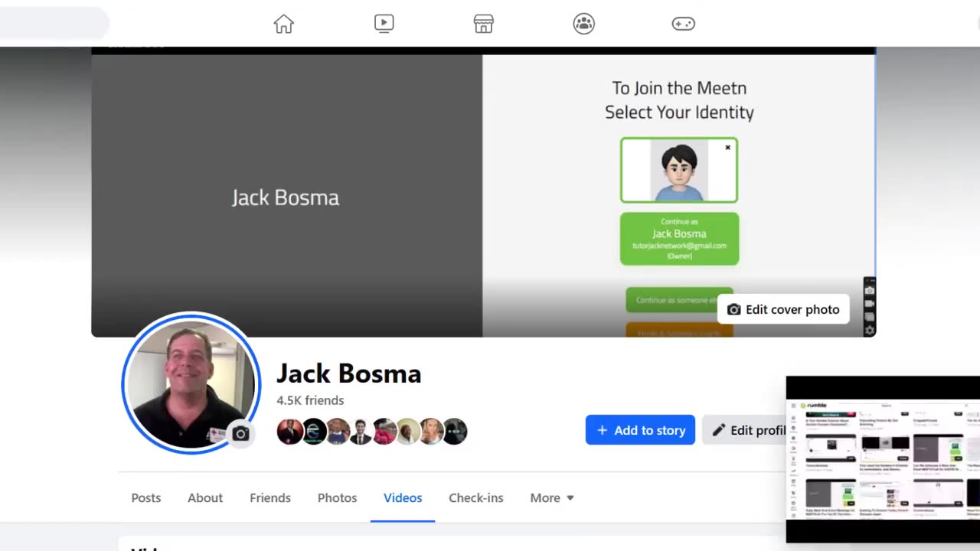980x551 pixels.
Task: Click the Edit cover photo button
Action: click(x=783, y=309)
